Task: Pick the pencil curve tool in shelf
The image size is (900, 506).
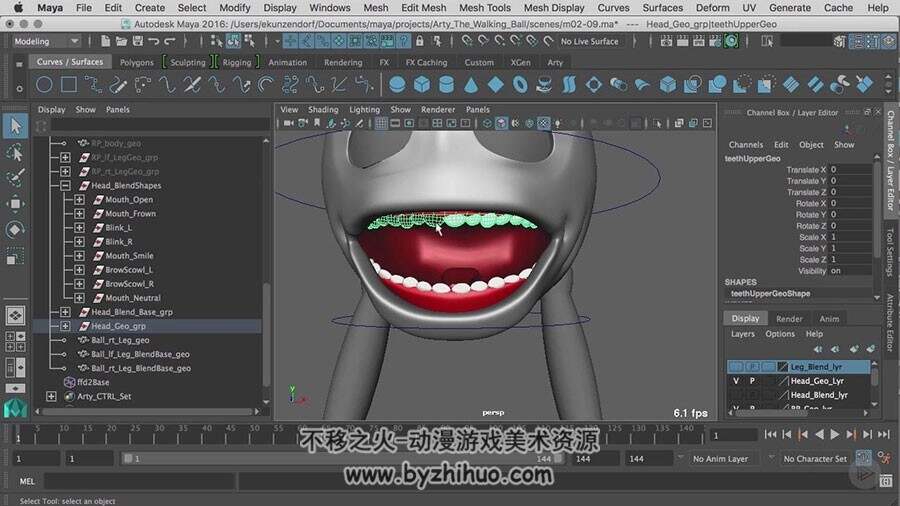Action: (x=118, y=85)
